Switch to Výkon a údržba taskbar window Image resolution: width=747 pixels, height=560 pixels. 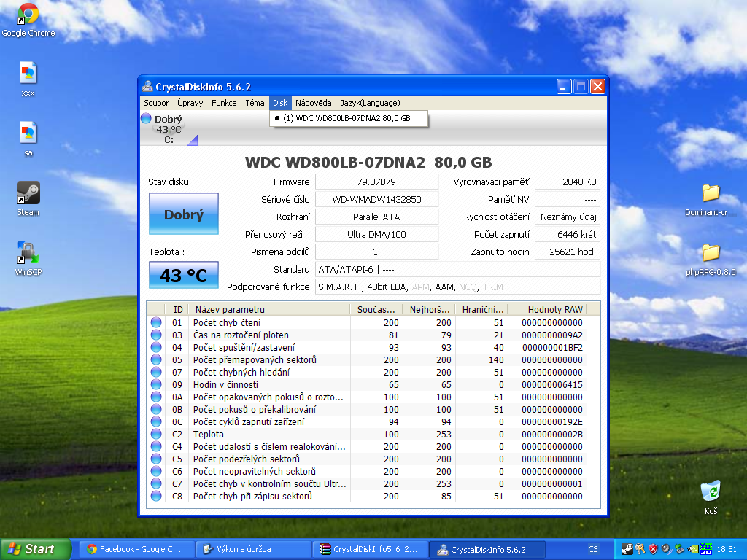tap(252, 549)
